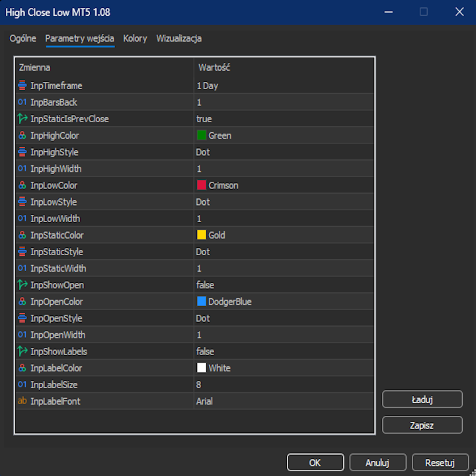The image size is (476, 476).
Task: Edit the InpLabelFont value Arial
Action: pos(284,401)
